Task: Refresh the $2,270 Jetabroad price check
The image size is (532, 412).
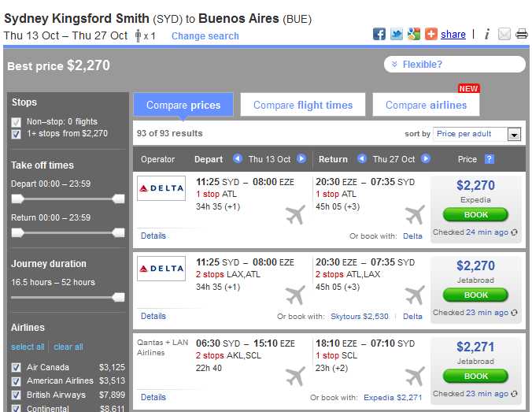Action: [x=515, y=313]
